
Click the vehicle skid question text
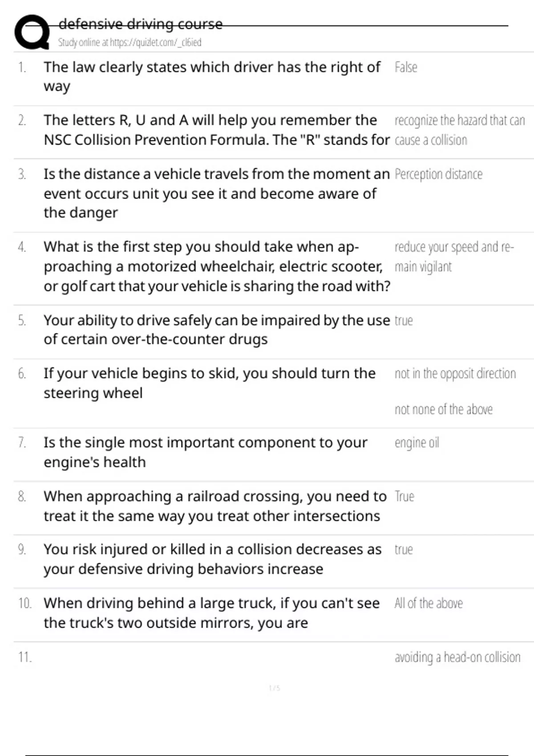209,383
